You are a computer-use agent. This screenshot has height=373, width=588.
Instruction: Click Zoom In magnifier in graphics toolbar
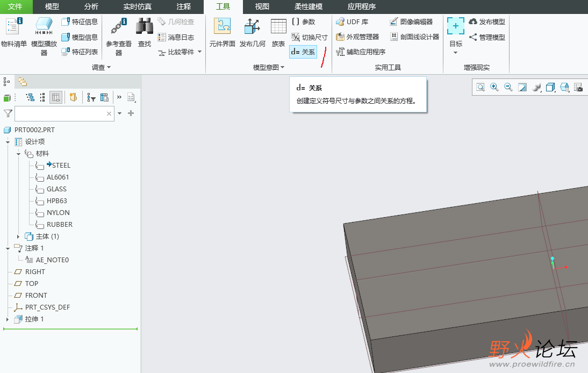pos(494,87)
